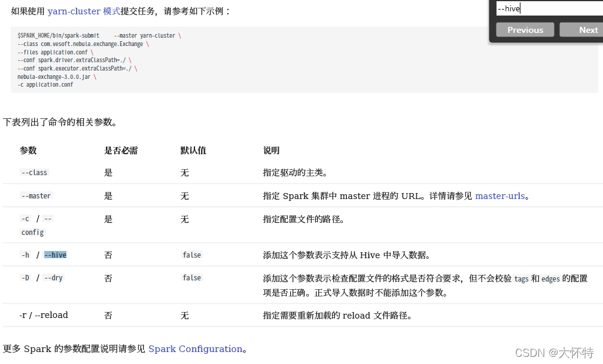Click the 是否必需 column header
603x364 pixels.
(x=121, y=150)
